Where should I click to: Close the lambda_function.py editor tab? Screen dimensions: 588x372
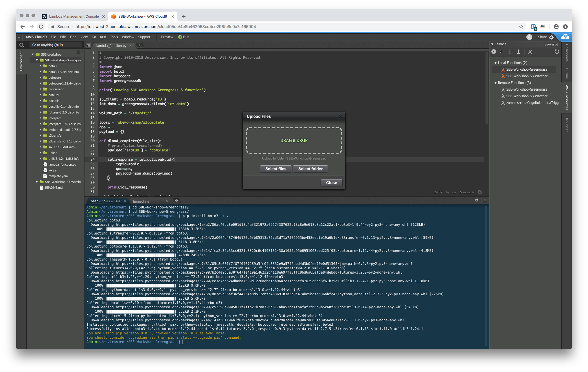131,45
